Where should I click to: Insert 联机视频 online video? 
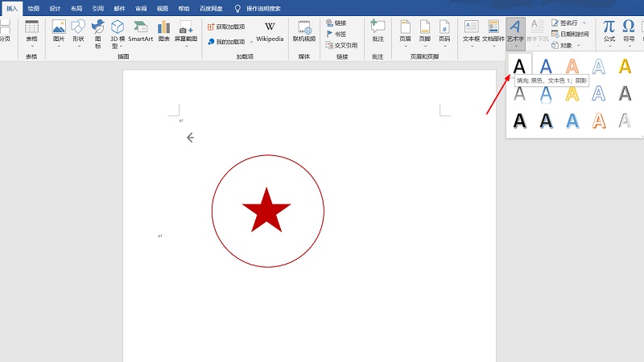click(304, 32)
